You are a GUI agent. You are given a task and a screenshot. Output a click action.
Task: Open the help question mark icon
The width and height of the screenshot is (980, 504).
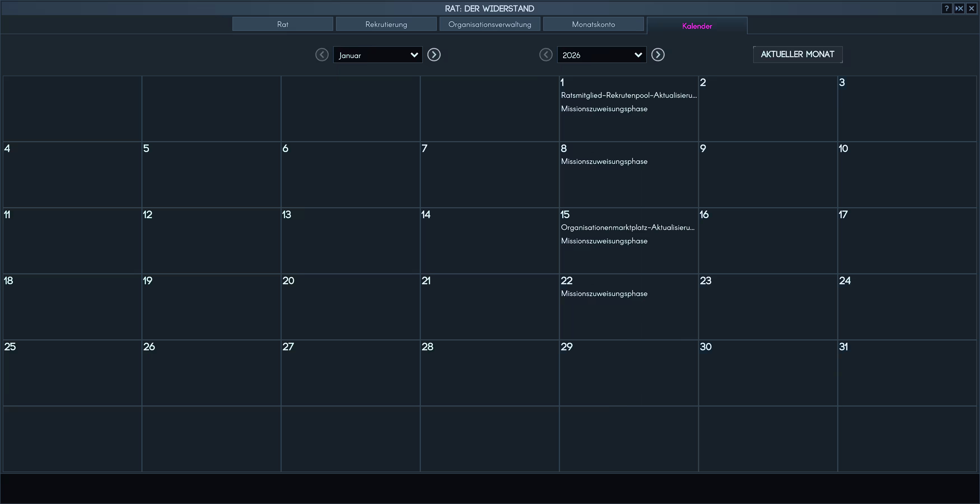click(946, 8)
